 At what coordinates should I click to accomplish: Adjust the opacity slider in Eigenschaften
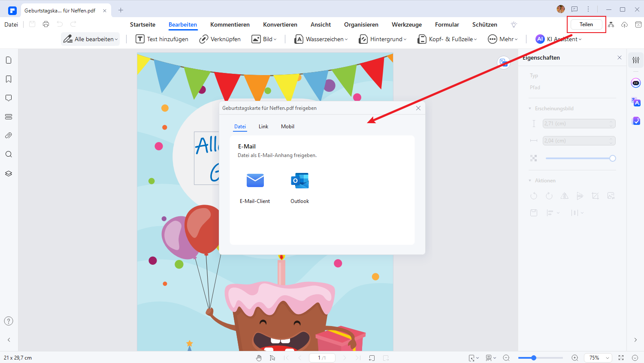click(581, 158)
